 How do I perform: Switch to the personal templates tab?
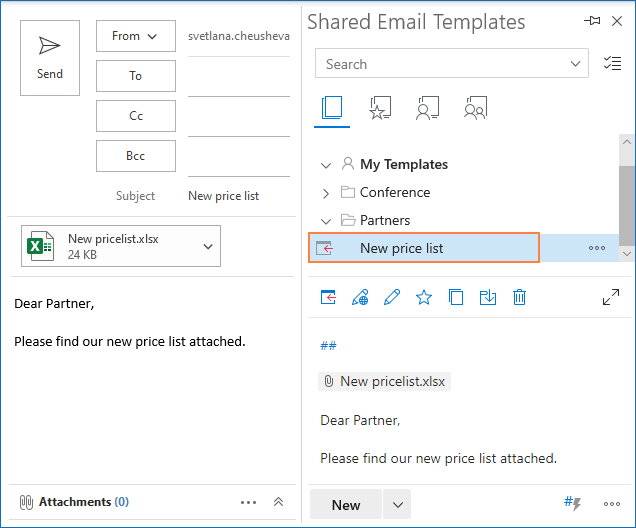pyautogui.click(x=428, y=109)
